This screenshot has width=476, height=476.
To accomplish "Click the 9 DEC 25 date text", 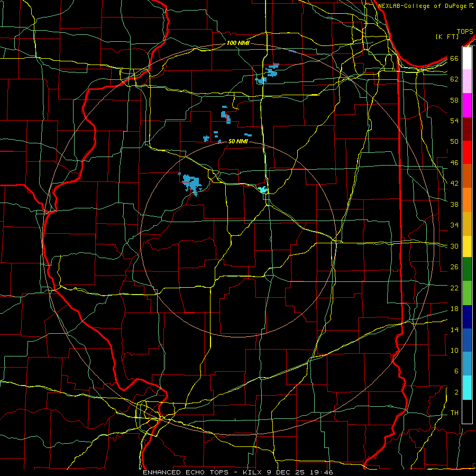I will coord(287,472).
